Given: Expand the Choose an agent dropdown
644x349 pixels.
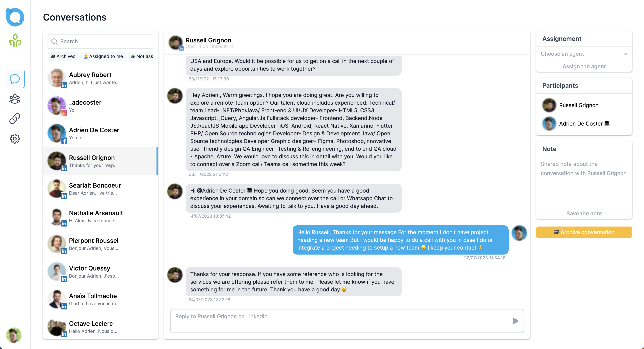Looking at the screenshot, I should click(584, 54).
